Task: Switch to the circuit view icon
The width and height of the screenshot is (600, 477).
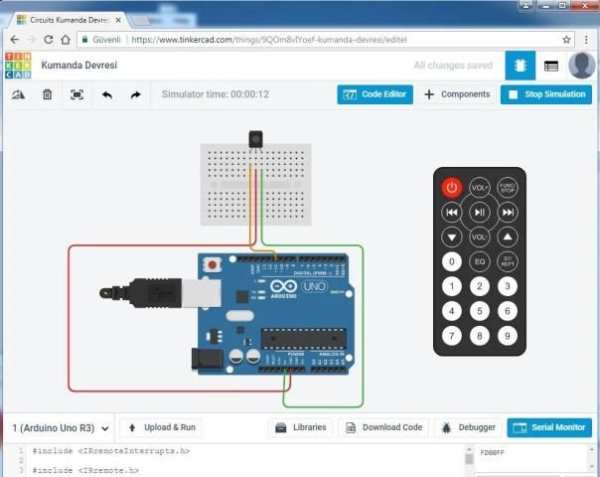Action: [x=520, y=65]
